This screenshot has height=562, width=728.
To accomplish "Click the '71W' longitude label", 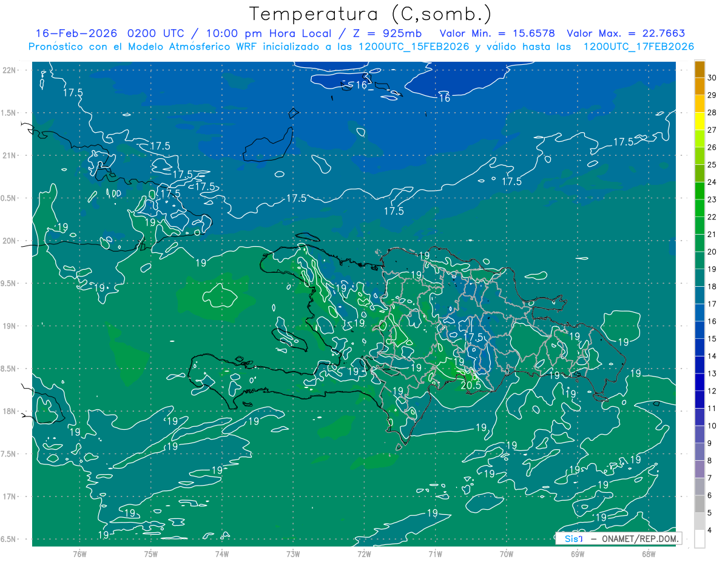I will [x=435, y=554].
